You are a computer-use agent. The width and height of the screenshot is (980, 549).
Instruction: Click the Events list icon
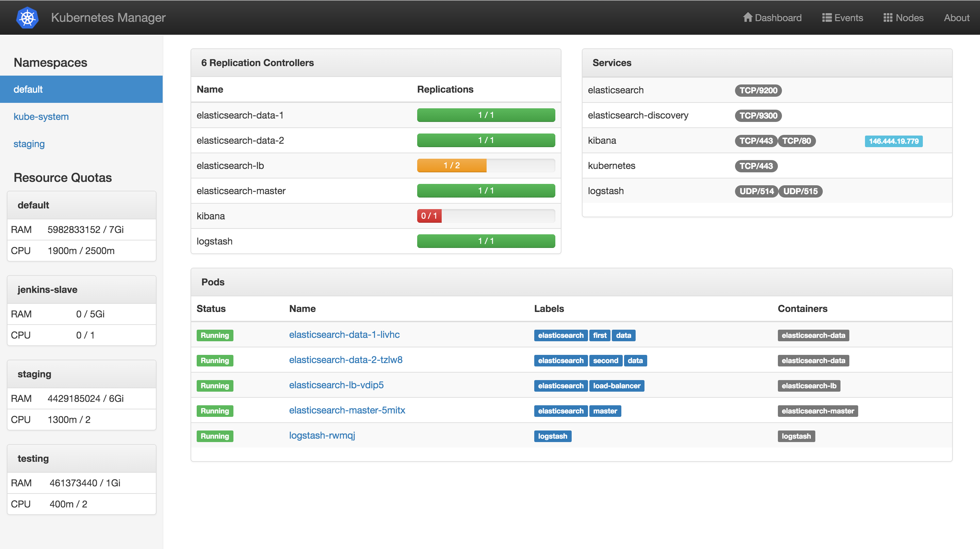(x=826, y=17)
